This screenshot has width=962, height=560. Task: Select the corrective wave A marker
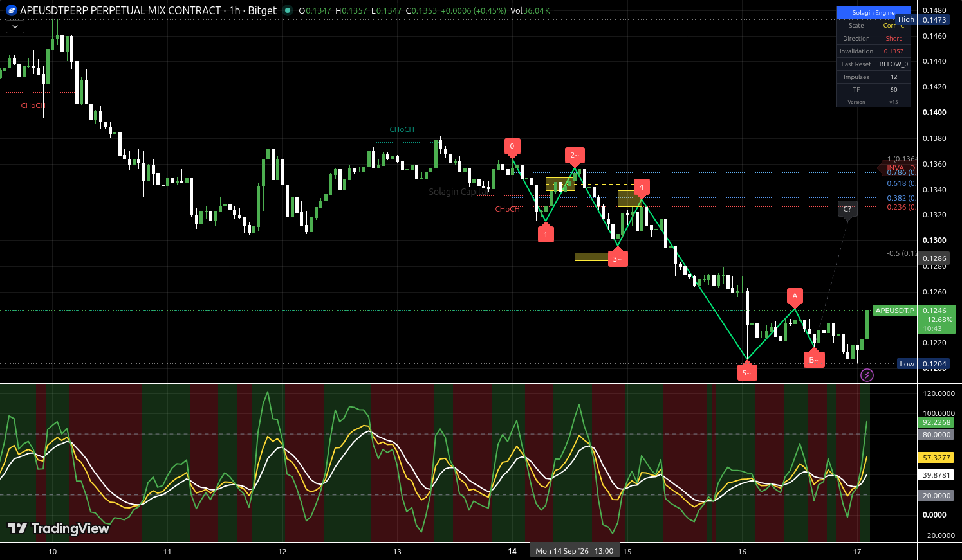pyautogui.click(x=795, y=297)
